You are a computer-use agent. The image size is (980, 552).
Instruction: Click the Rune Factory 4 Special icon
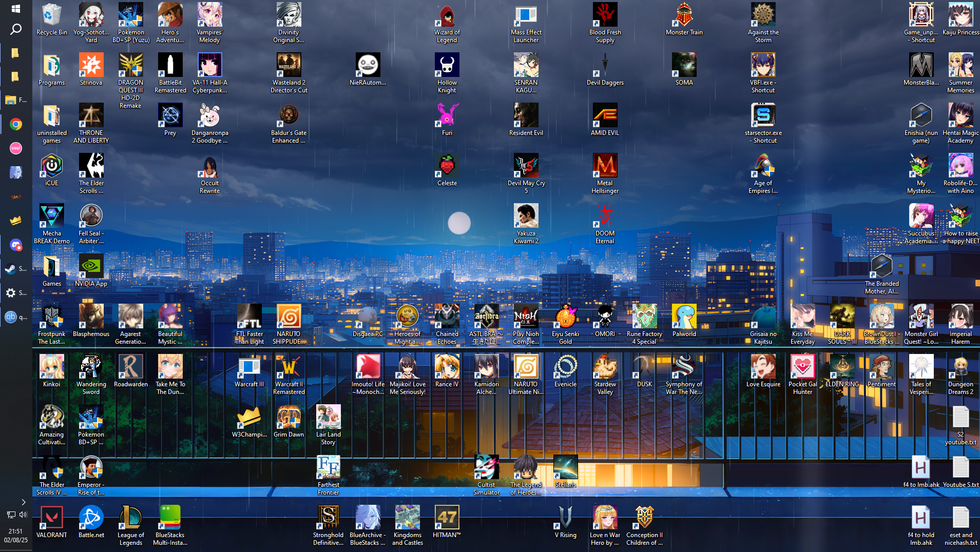point(644,325)
